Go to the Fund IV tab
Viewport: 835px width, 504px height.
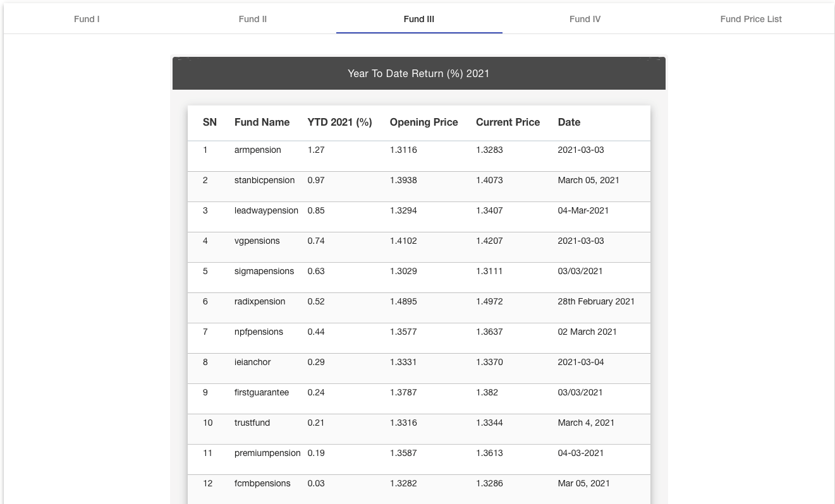pos(585,19)
